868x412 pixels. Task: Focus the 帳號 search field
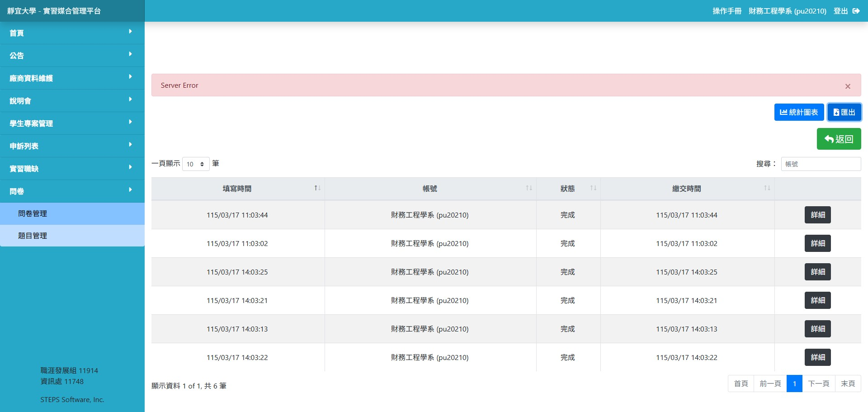(821, 164)
